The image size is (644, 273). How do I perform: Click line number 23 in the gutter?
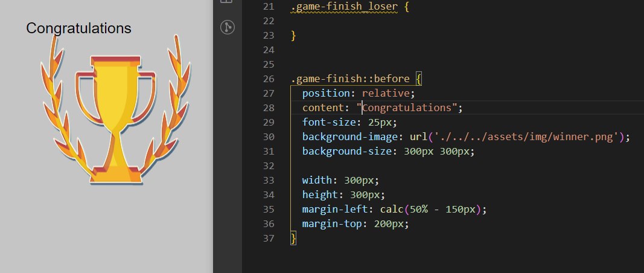268,36
